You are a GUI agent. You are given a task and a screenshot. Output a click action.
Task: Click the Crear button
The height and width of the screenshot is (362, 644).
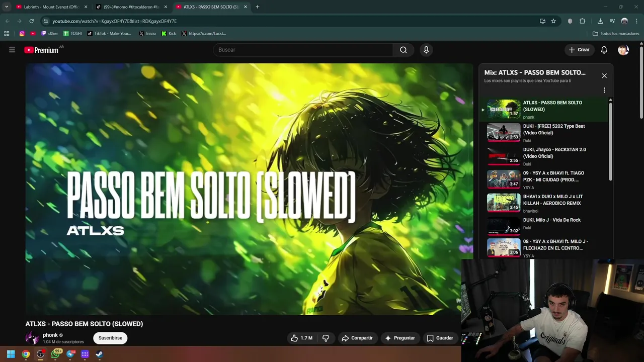[x=579, y=50]
